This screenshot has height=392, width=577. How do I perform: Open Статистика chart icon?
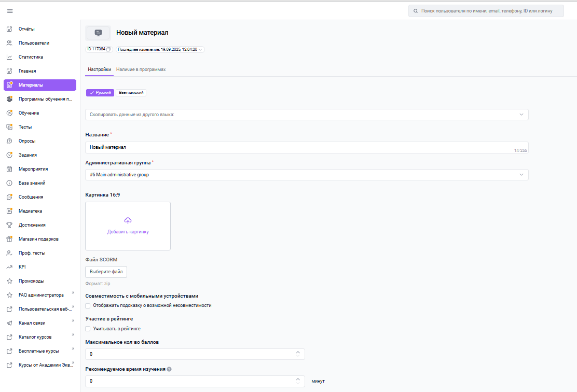[9, 57]
